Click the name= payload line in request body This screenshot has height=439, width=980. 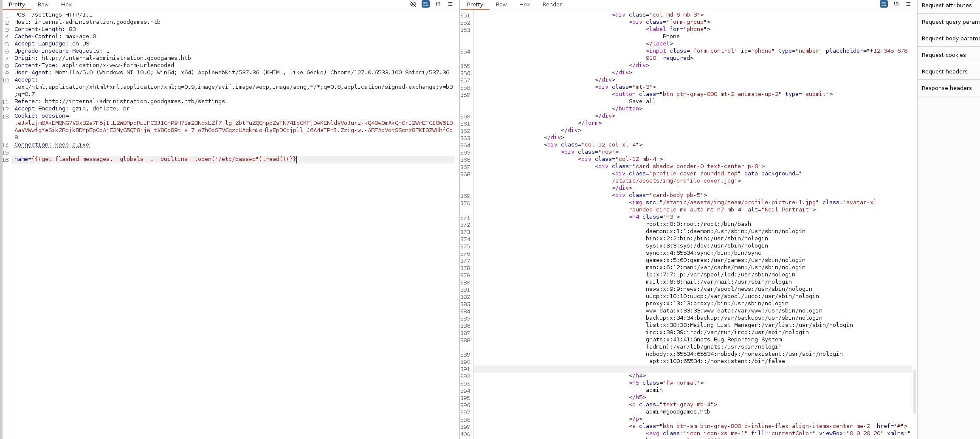pos(155,159)
